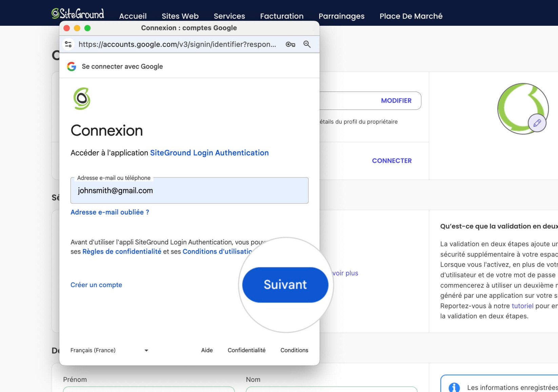
Task: Close the Google sign-in popup window
Action: (x=67, y=28)
